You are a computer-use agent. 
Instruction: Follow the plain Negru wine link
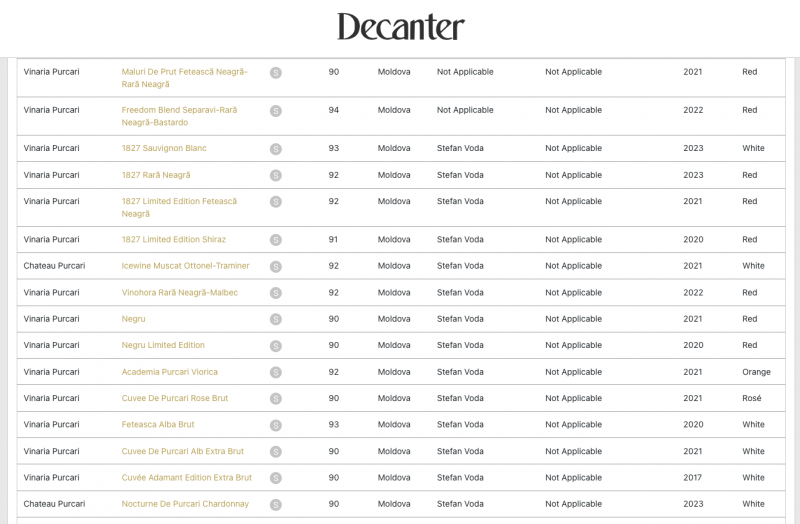pyautogui.click(x=133, y=319)
